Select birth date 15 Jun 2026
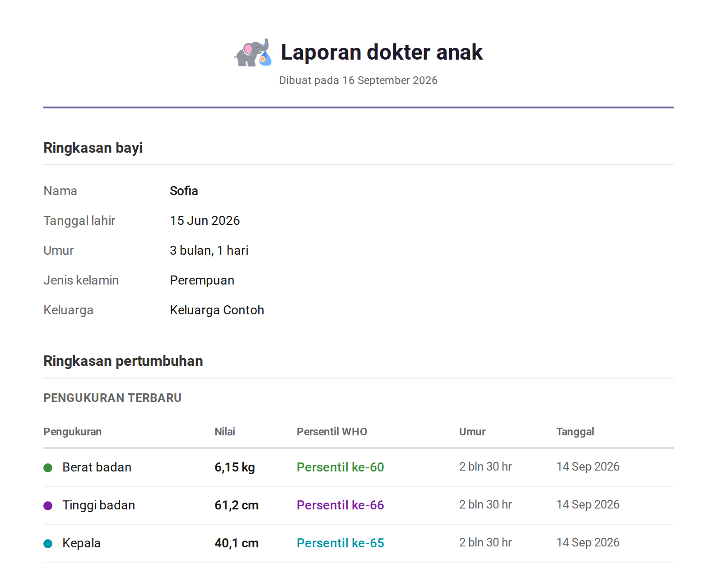This screenshot has width=717, height=588. click(205, 221)
